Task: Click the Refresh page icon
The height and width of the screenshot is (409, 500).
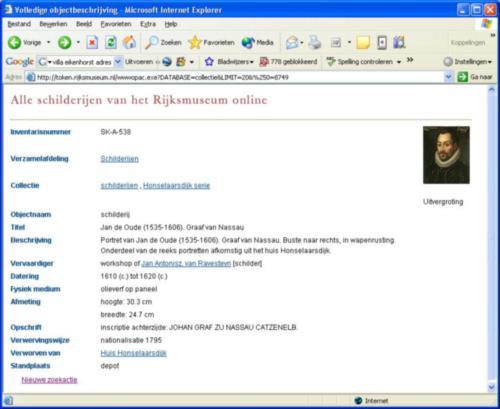Action: (x=111, y=42)
